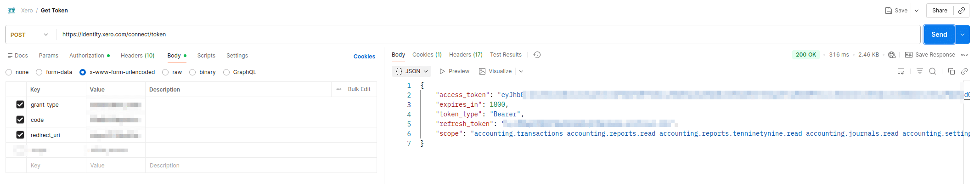Click the empty Key input field
Image resolution: width=980 pixels, height=184 pixels.
click(56, 166)
